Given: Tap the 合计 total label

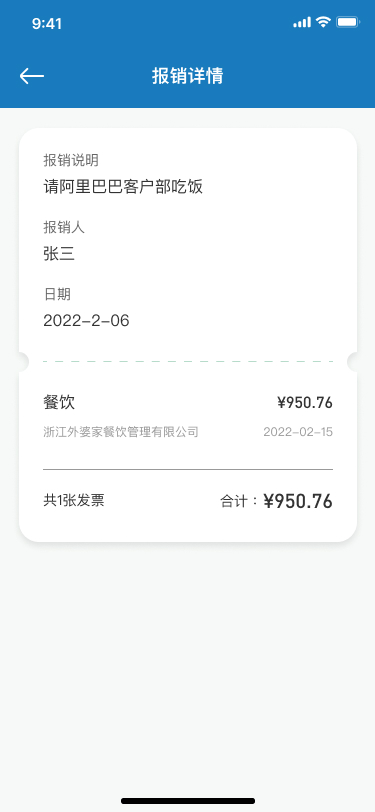Looking at the screenshot, I should 234,501.
